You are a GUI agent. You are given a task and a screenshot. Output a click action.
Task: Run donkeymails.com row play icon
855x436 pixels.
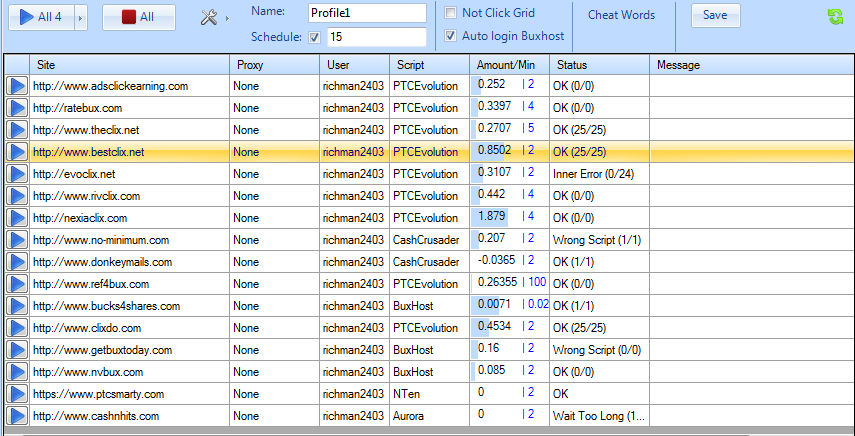point(17,262)
